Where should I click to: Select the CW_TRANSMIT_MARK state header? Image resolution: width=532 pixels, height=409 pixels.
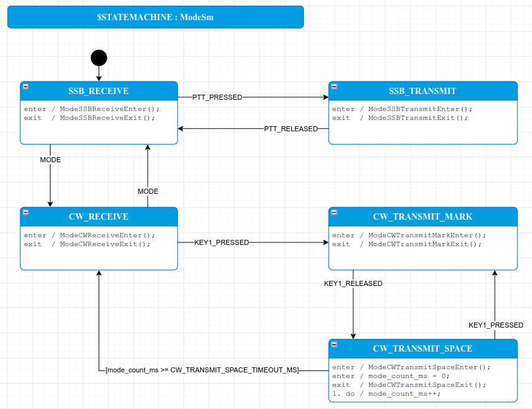coord(422,216)
